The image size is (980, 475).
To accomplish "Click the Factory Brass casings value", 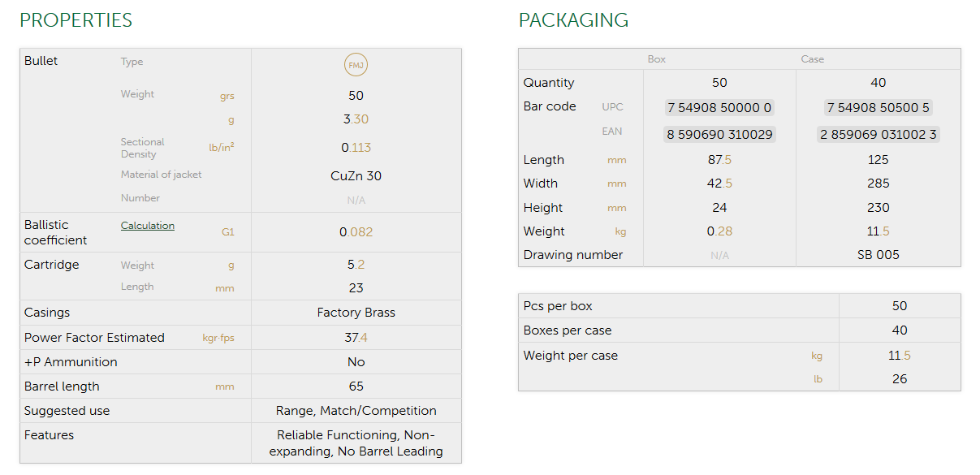I will (356, 313).
